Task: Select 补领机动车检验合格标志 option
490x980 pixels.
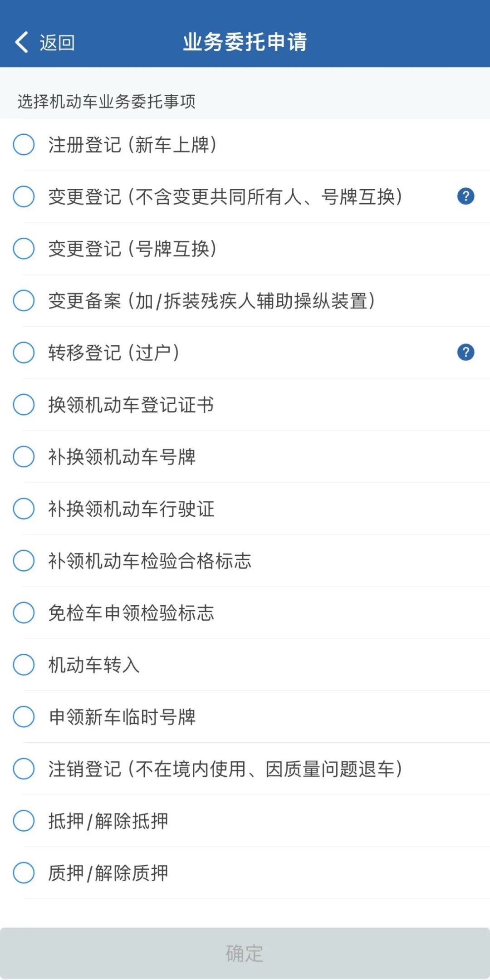Action: coord(24,561)
